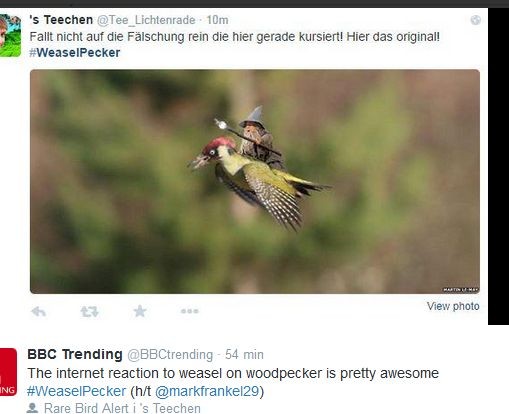The height and width of the screenshot is (414, 509).
Task: Open the @BBCtrending handle
Action: point(170,355)
